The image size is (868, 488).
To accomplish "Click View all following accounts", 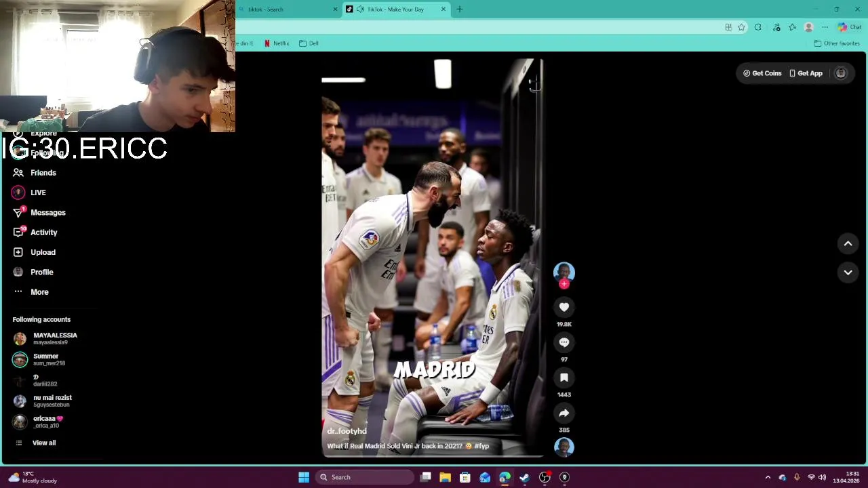I will [44, 443].
